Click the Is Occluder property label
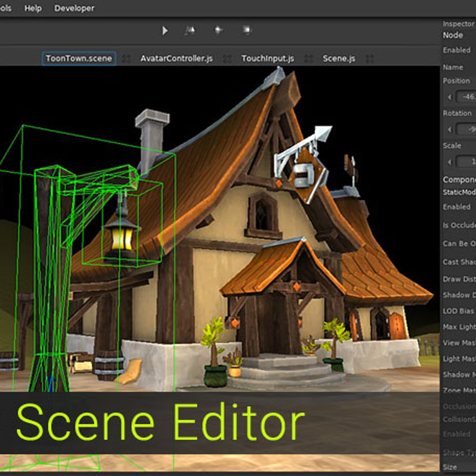The width and height of the screenshot is (476, 476). [x=459, y=225]
